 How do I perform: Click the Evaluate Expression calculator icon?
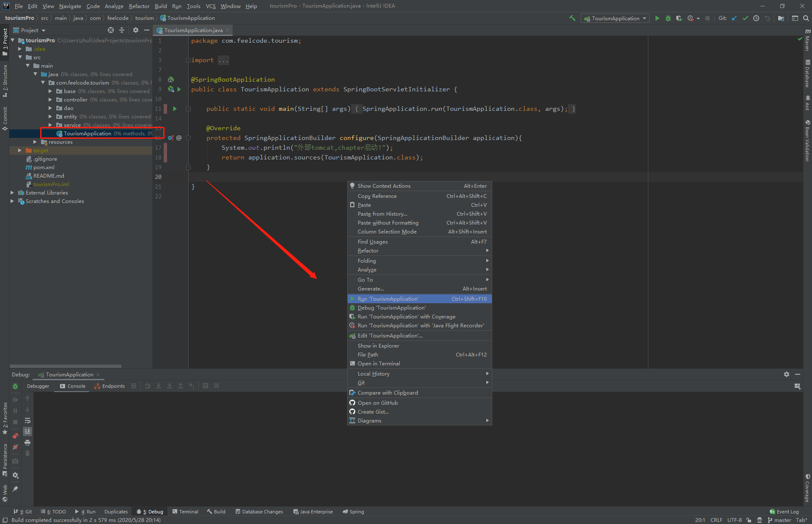(x=206, y=386)
